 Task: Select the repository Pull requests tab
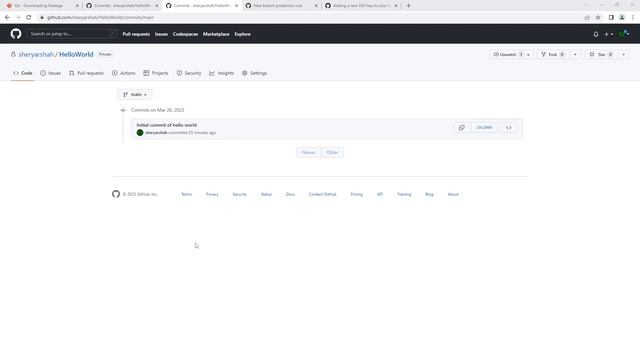(87, 73)
